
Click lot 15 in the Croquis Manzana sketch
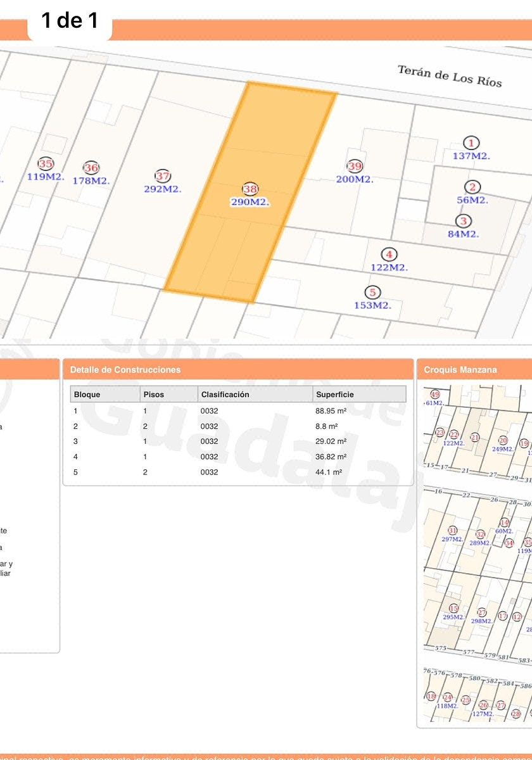click(x=453, y=608)
